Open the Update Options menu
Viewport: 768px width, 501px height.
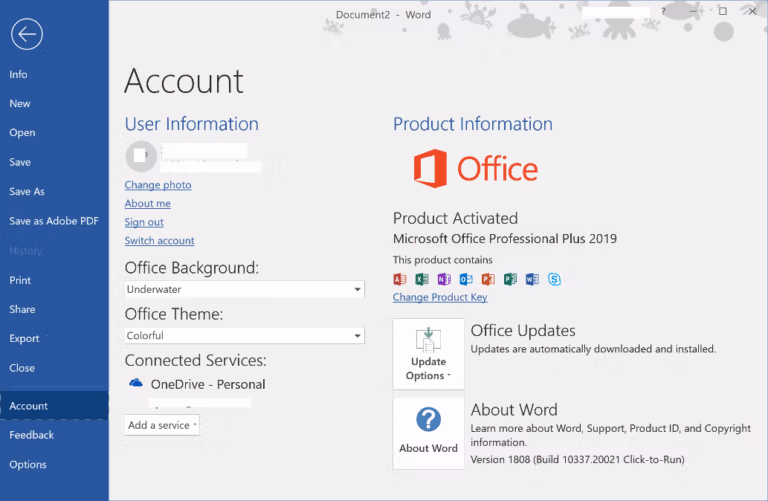pyautogui.click(x=428, y=354)
